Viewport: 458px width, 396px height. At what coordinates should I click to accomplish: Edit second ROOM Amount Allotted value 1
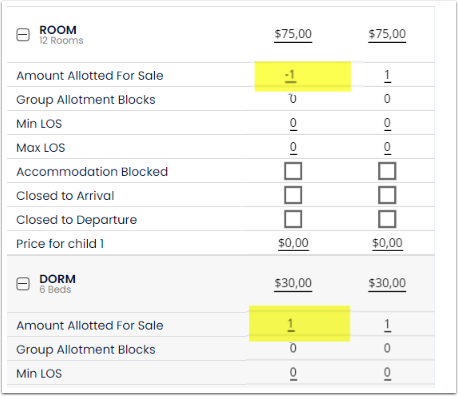point(387,76)
